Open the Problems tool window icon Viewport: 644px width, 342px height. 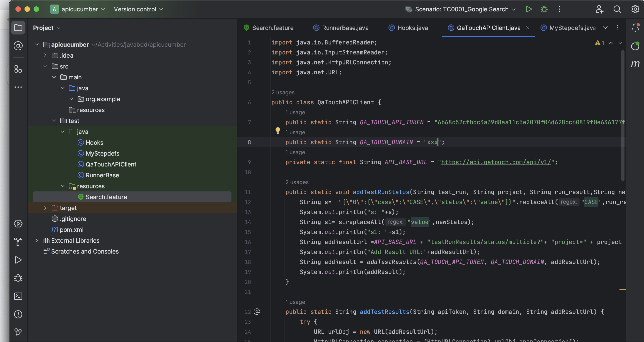pos(18,314)
